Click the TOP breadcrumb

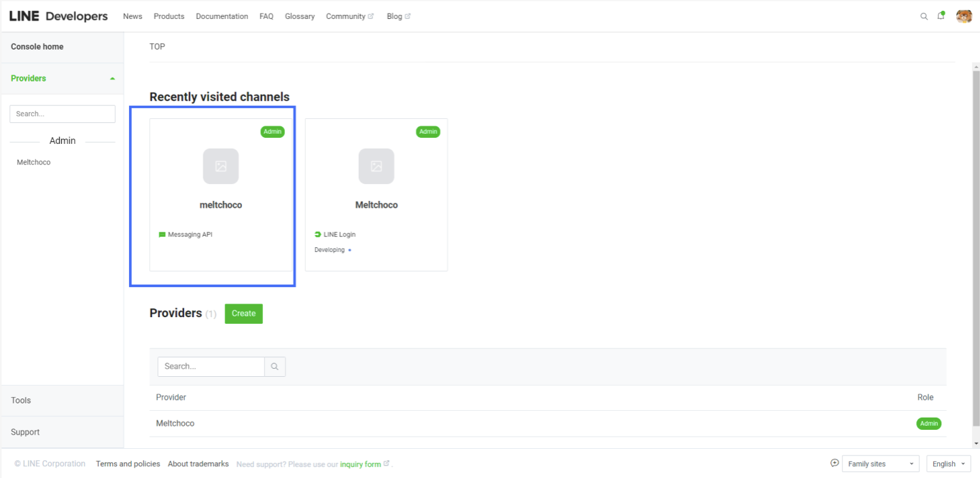click(157, 47)
